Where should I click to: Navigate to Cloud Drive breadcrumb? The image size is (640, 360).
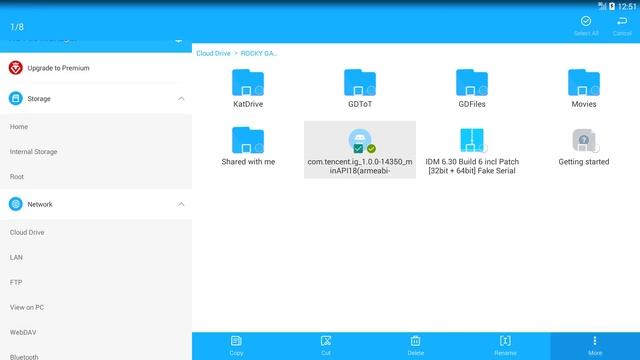[x=213, y=53]
